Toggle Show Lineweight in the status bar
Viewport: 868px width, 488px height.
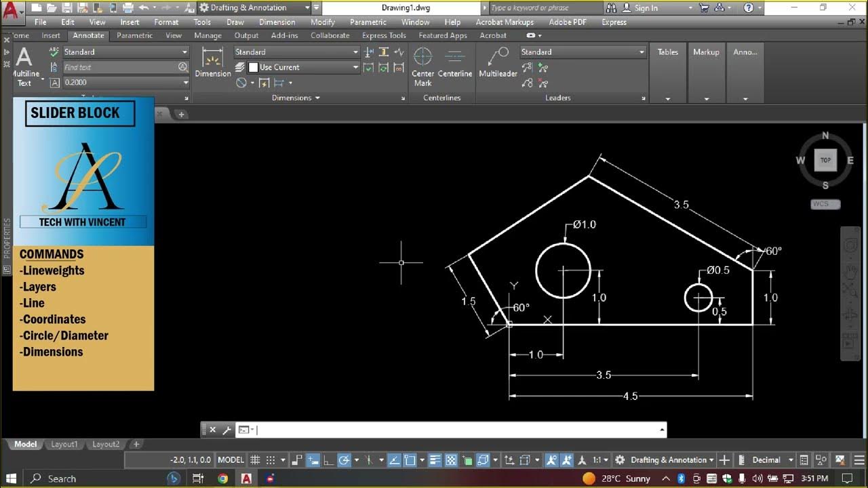tap(436, 460)
